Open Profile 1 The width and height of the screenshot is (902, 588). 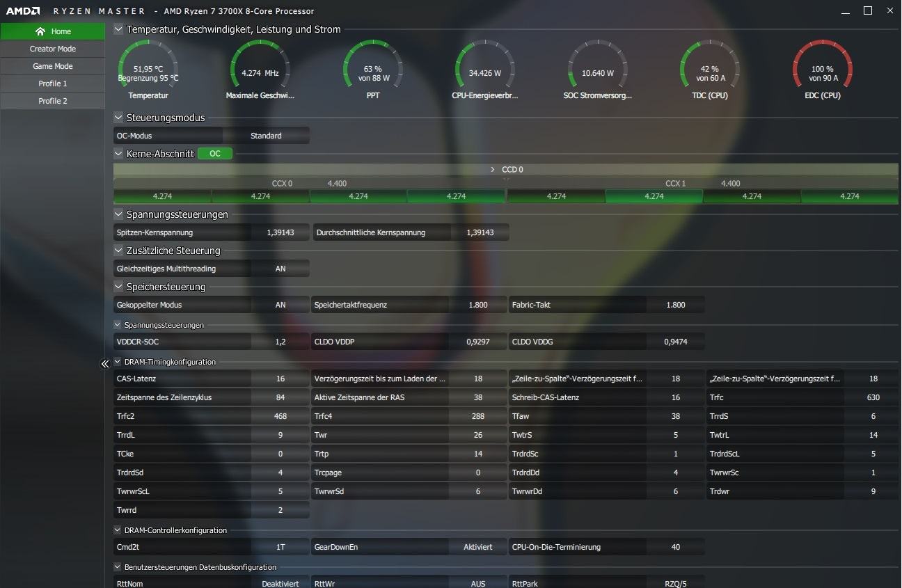(x=52, y=84)
